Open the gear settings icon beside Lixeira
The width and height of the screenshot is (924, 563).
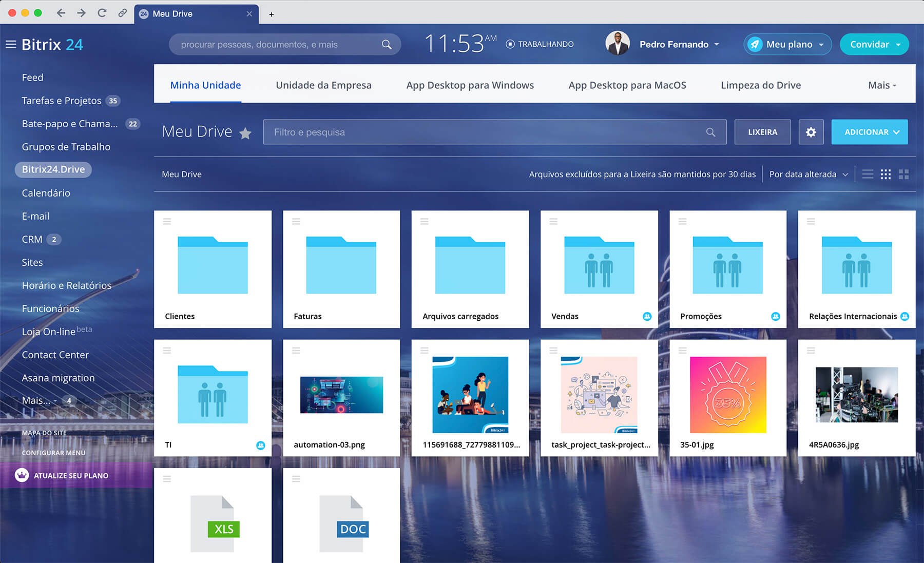[811, 132]
